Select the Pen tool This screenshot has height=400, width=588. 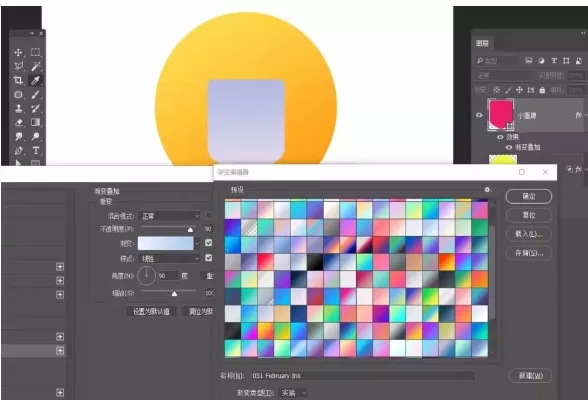[18, 151]
